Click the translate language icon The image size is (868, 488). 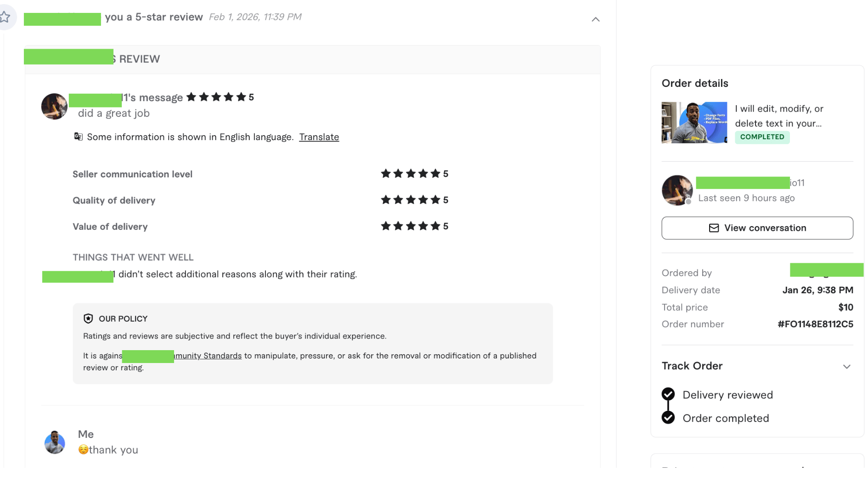[79, 136]
